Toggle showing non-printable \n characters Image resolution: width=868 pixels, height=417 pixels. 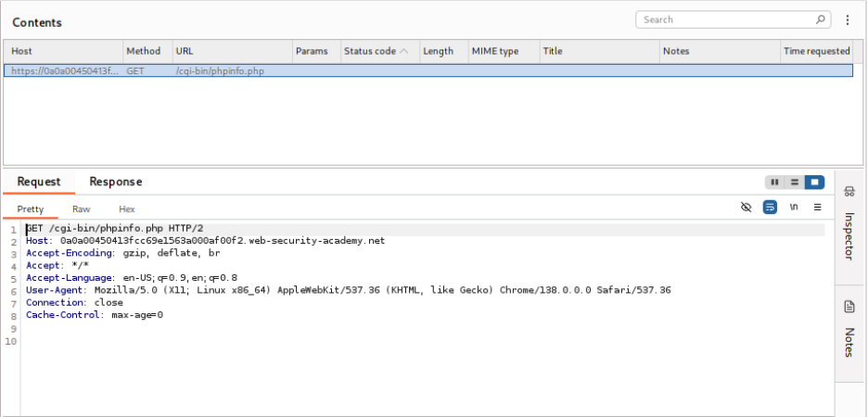794,208
